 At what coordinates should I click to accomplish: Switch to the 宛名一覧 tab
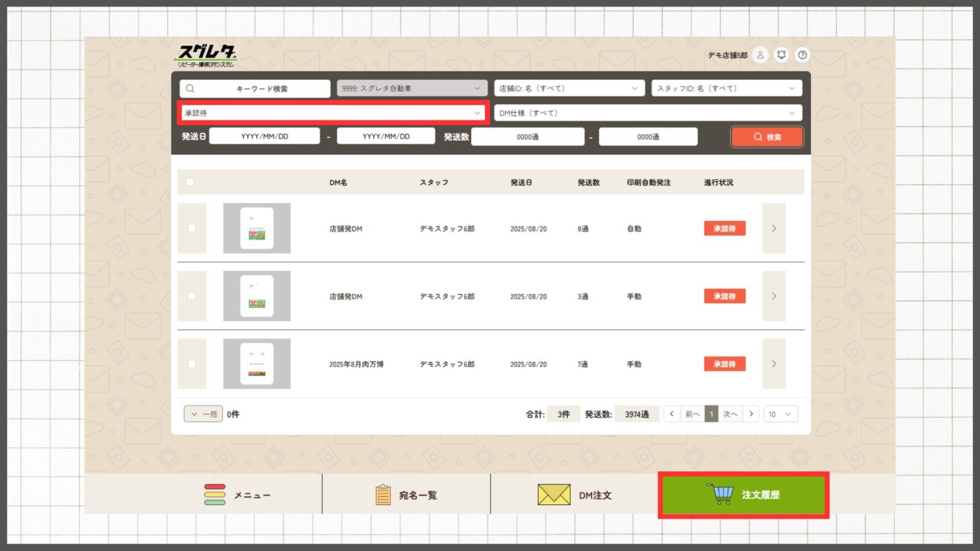(x=406, y=495)
